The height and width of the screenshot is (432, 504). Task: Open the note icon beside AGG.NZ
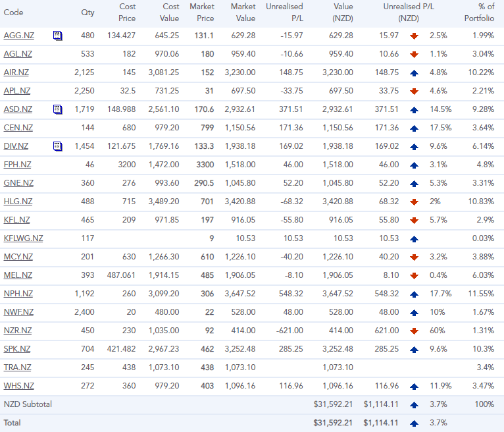tap(58, 35)
